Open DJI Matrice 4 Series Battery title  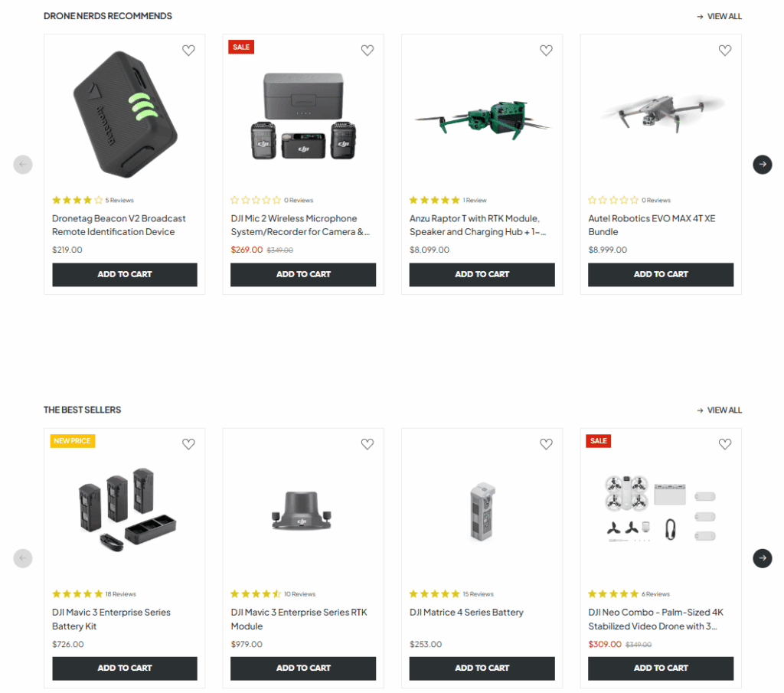click(x=466, y=612)
